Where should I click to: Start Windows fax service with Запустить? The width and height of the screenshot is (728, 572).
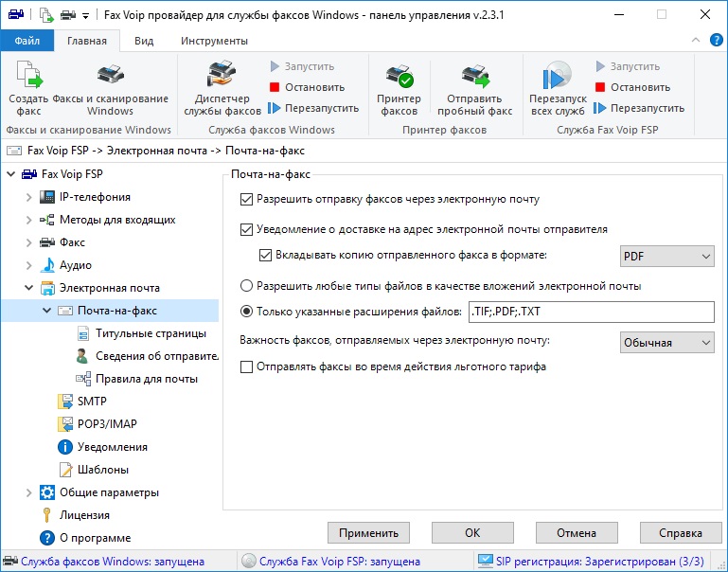(x=302, y=66)
